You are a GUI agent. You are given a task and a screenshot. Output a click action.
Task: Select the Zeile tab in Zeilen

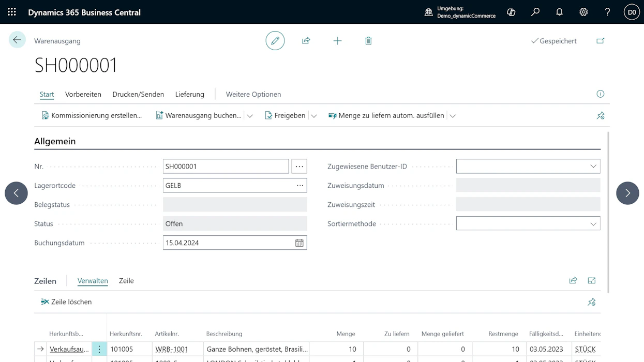point(126,281)
